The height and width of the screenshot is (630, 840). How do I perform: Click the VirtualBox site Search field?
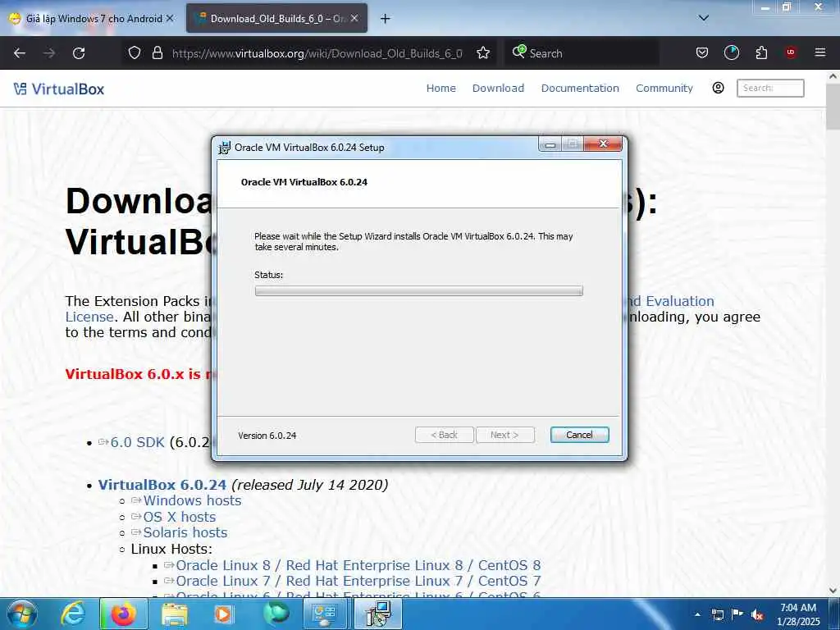click(770, 88)
